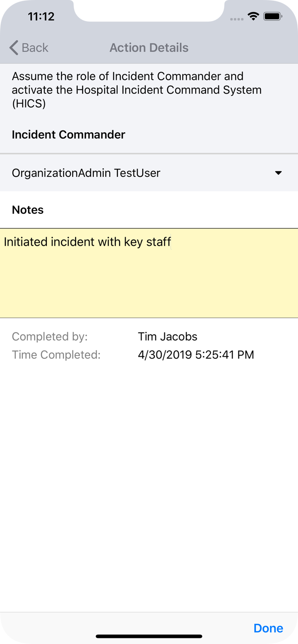Tap the battery indicator icon
Viewport: 298px width, 644px height.
[x=273, y=17]
